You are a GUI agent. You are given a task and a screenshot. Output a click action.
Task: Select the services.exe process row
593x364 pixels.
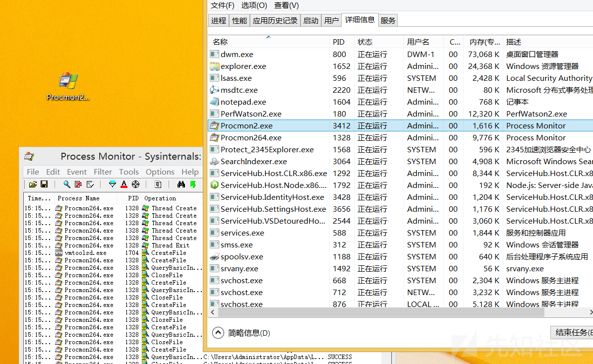[401, 233]
